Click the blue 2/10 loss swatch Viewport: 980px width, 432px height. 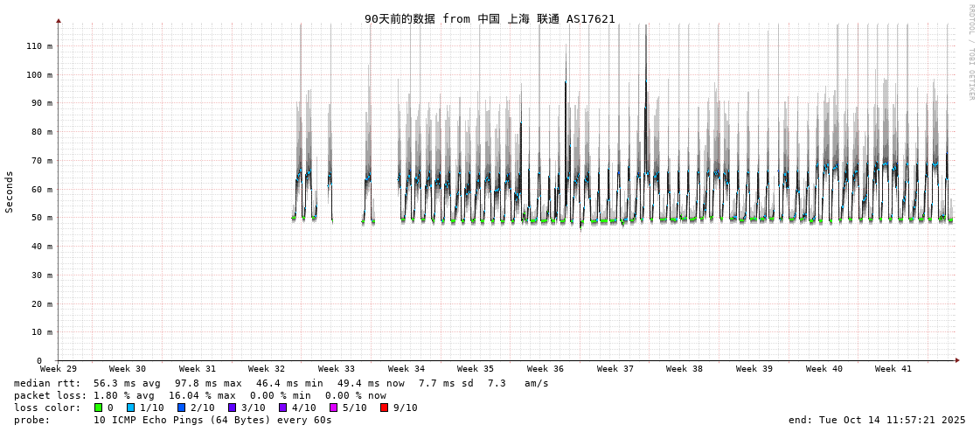point(181,408)
